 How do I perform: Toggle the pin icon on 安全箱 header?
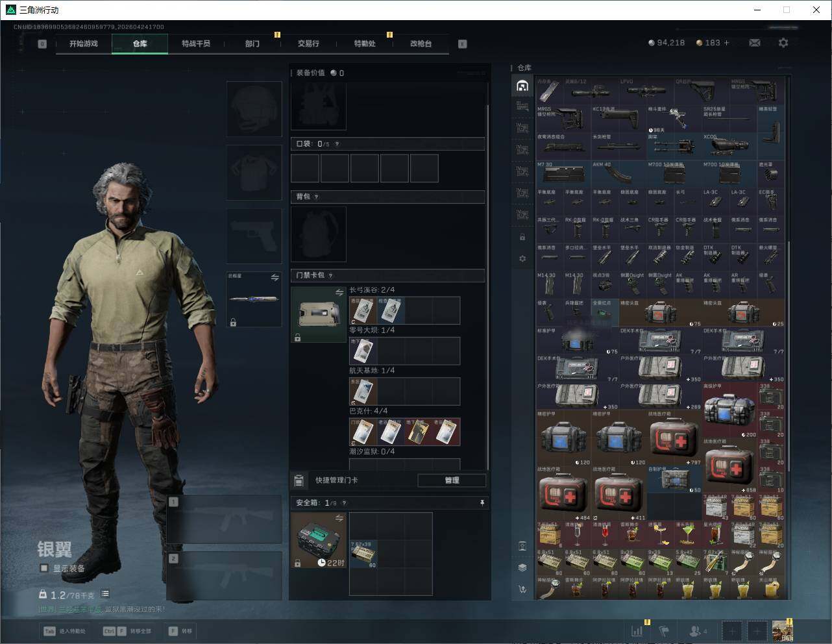pos(482,502)
